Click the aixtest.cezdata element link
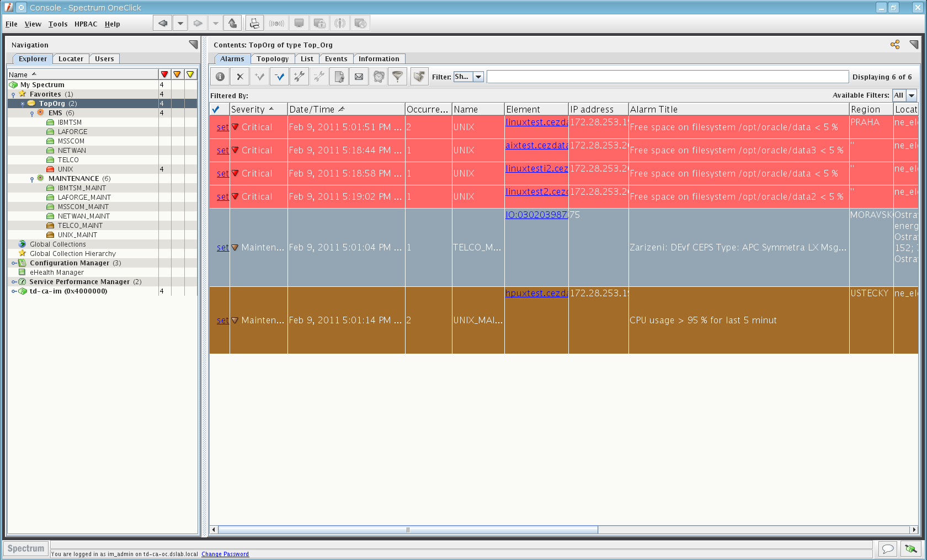The width and height of the screenshot is (927, 560). pos(536,145)
